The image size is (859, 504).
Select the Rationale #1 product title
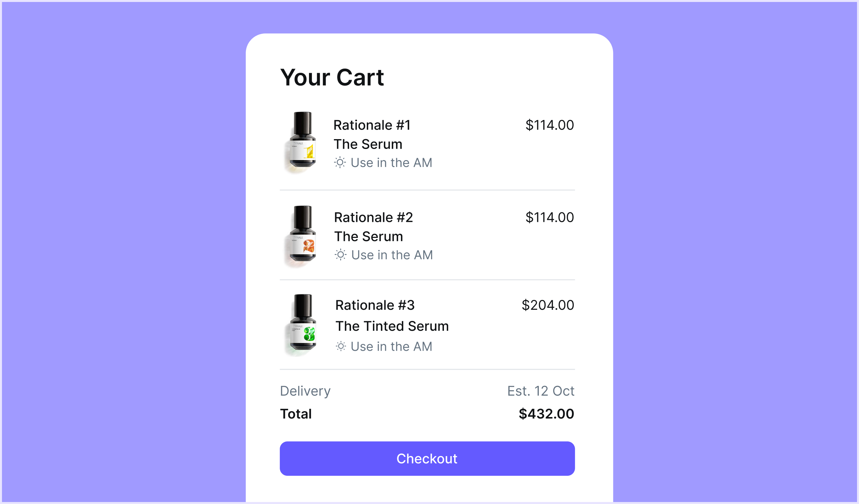coord(372,125)
